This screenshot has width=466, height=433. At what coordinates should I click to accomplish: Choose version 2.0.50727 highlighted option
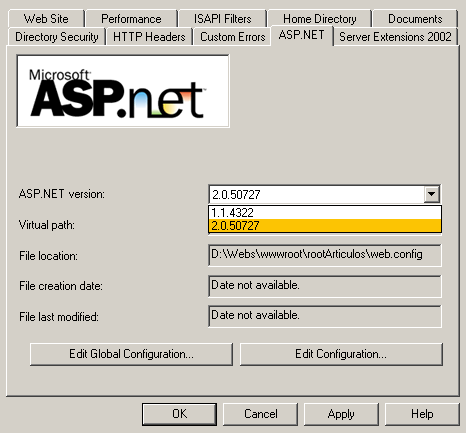click(x=325, y=226)
